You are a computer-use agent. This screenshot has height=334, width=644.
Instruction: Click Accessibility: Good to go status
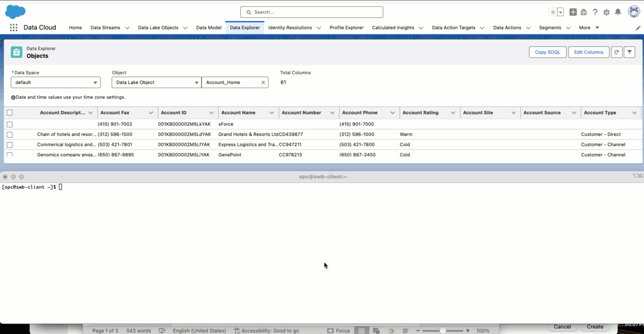point(266,330)
